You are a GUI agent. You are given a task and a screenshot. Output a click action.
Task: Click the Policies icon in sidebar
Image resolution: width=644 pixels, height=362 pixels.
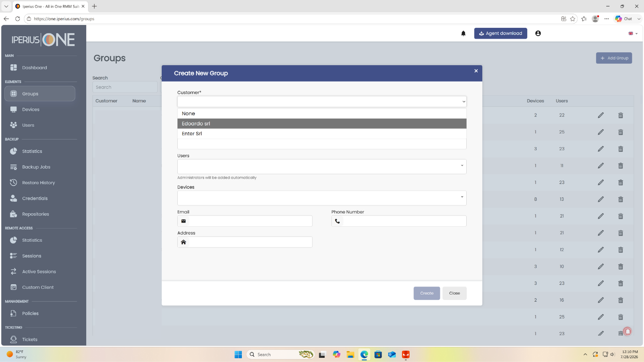coord(14,313)
